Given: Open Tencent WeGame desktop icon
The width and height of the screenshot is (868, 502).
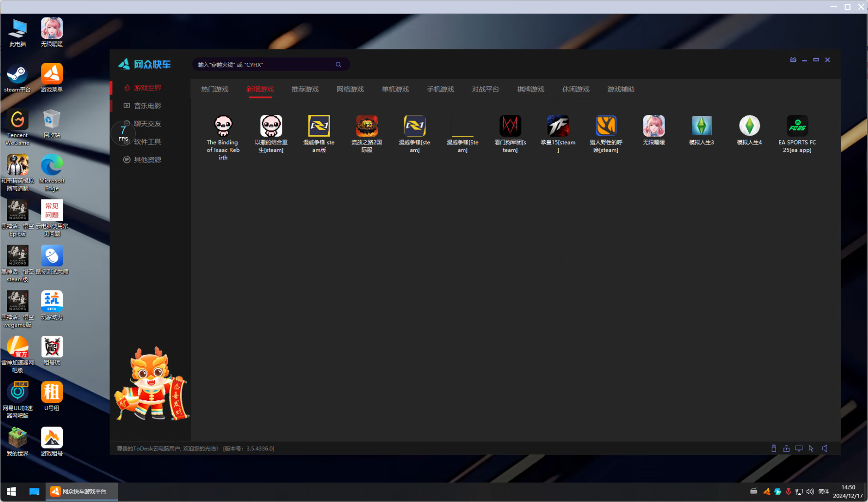Looking at the screenshot, I should (18, 127).
